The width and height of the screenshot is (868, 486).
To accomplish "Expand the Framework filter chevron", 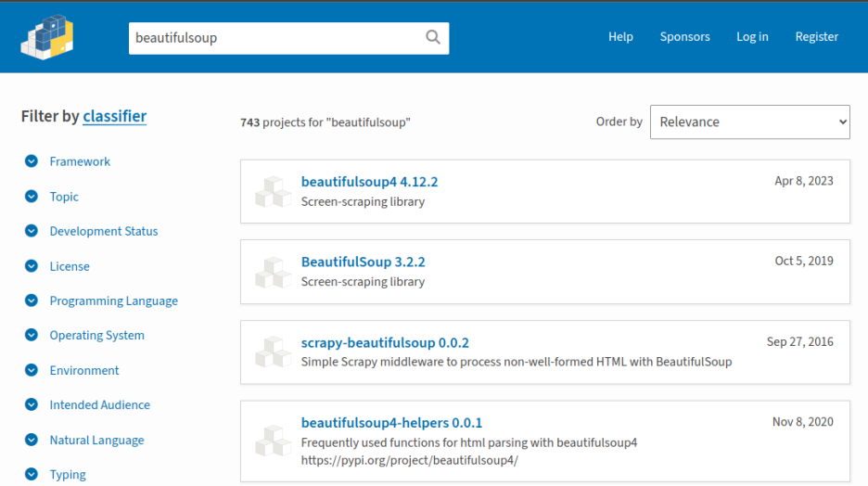I will click(x=32, y=161).
